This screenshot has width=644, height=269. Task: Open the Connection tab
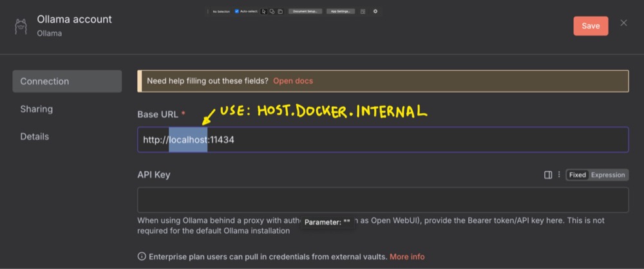pyautogui.click(x=67, y=81)
